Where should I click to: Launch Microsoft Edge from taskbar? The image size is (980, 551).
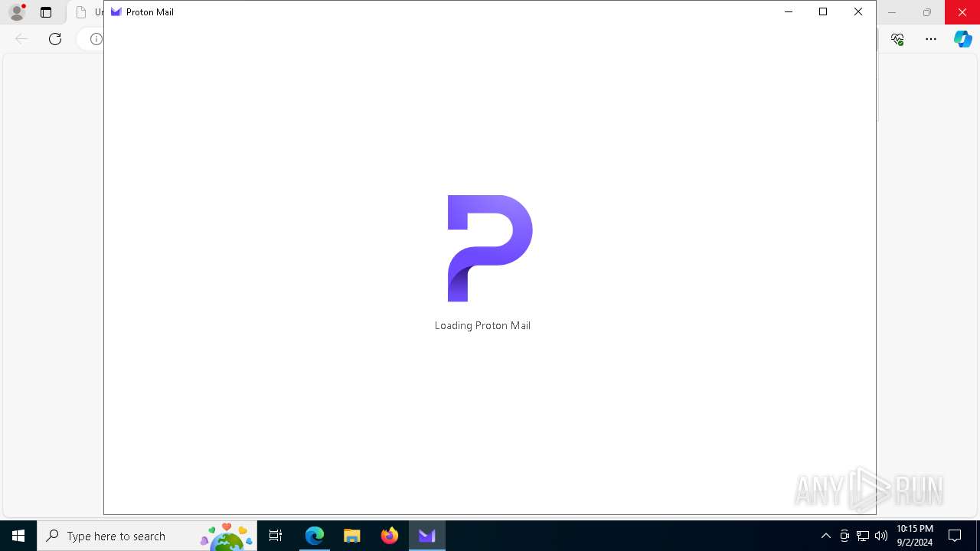[315, 536]
